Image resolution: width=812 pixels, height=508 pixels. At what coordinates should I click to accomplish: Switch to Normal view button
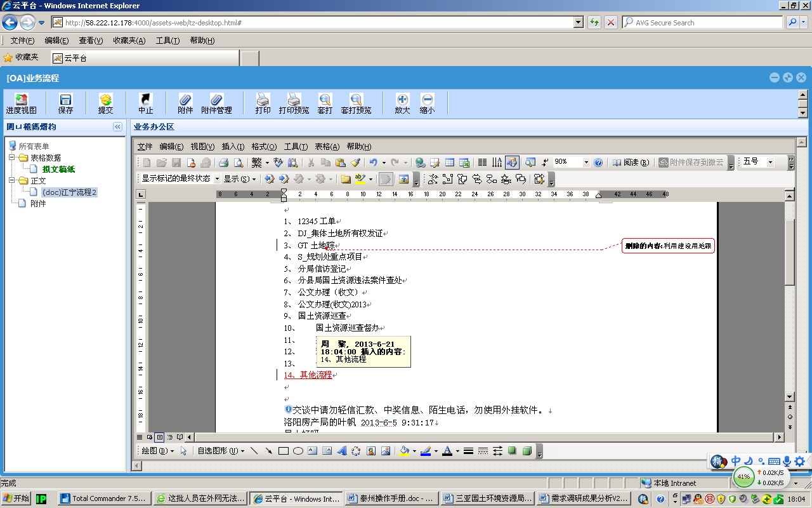coord(140,438)
